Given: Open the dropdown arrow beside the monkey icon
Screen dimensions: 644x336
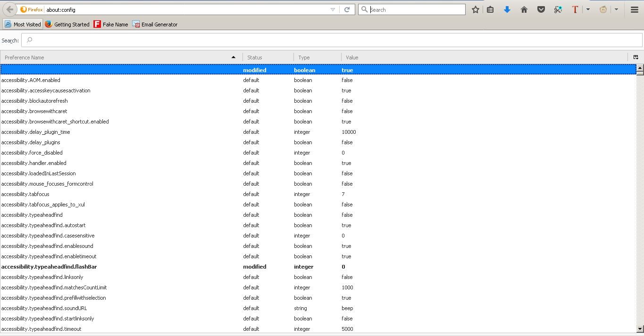Looking at the screenshot, I should (616, 9).
